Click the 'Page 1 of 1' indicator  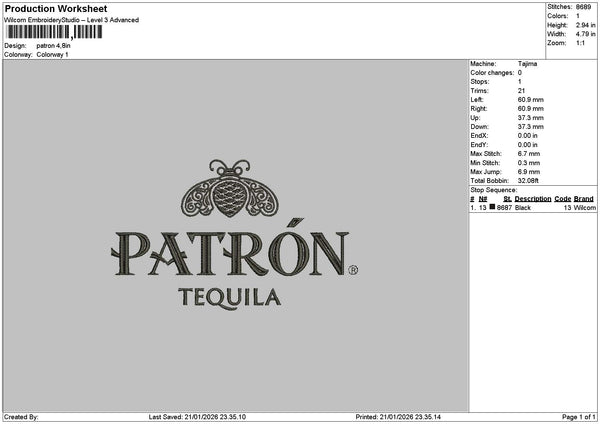tap(579, 417)
